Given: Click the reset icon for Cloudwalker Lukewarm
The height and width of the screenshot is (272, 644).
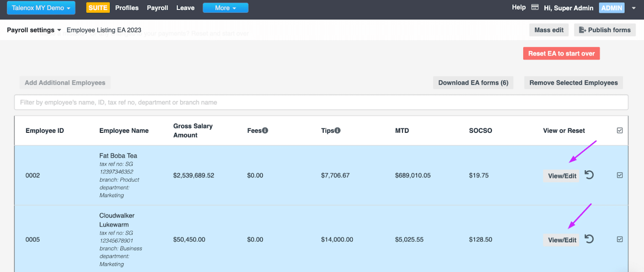Looking at the screenshot, I should point(589,239).
